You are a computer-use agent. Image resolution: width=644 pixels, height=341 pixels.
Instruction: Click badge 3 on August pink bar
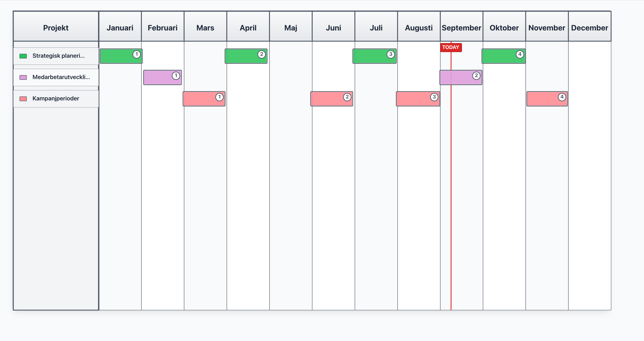point(434,97)
